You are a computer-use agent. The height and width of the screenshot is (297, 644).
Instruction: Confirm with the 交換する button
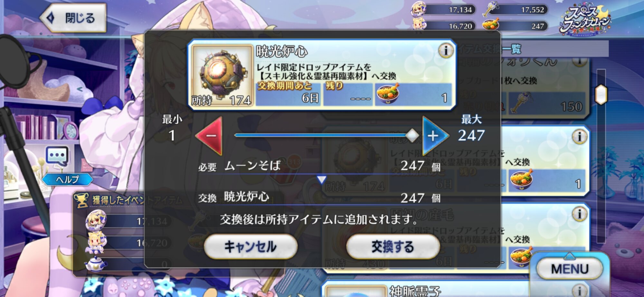pyautogui.click(x=393, y=246)
